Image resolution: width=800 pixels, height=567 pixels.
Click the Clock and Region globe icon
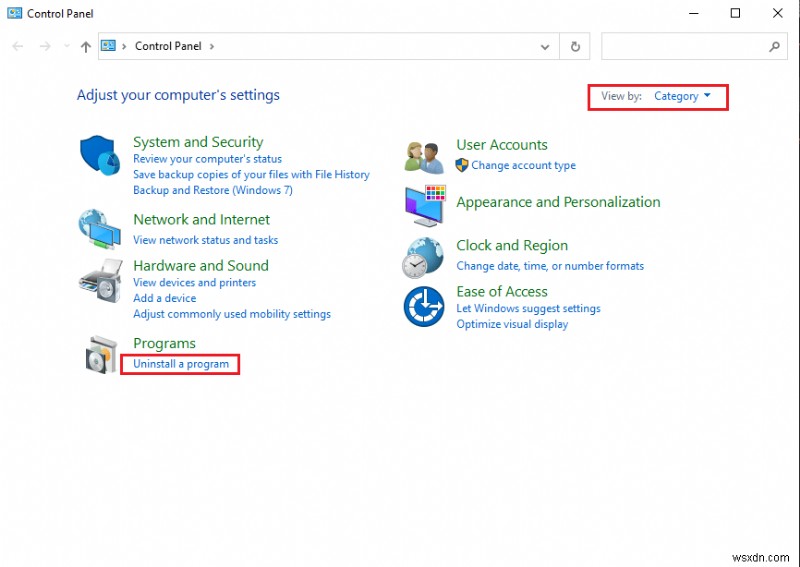424,257
